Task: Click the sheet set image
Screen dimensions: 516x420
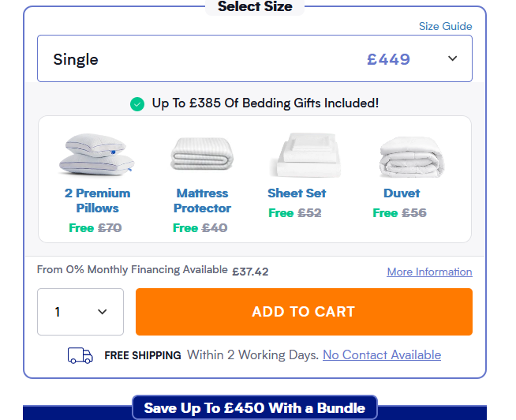Action: pyautogui.click(x=306, y=154)
